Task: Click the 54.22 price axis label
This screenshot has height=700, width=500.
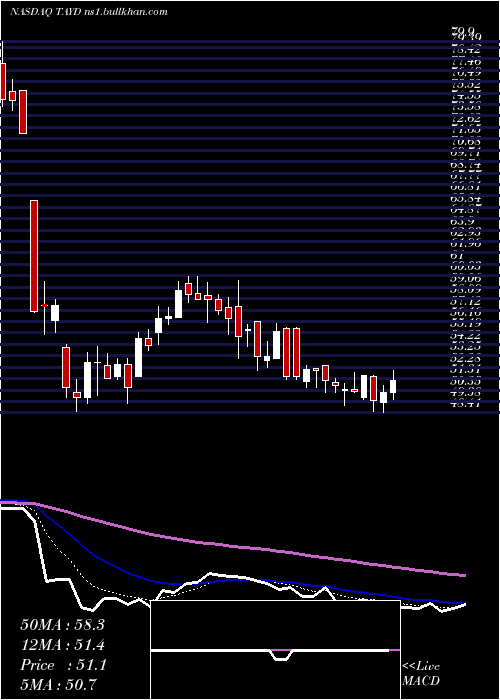Action: pos(465,336)
